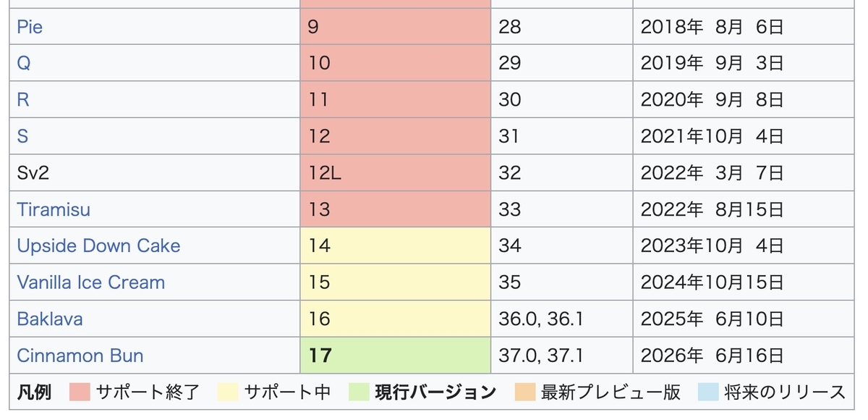Follow the Vanilla Ice Cream link
868x420 pixels.
coord(91,282)
